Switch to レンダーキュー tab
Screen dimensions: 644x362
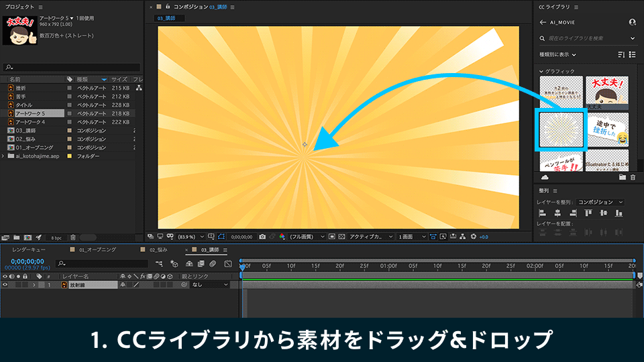(29, 249)
